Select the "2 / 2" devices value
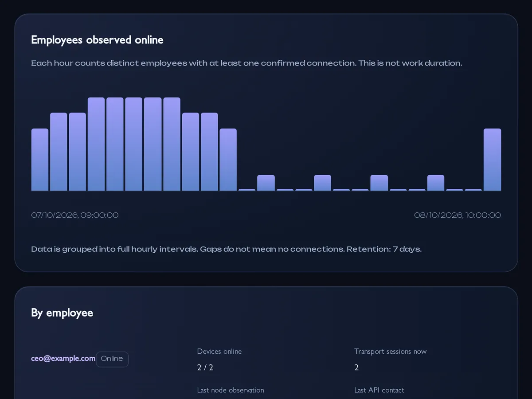The image size is (532, 399). [x=205, y=368]
